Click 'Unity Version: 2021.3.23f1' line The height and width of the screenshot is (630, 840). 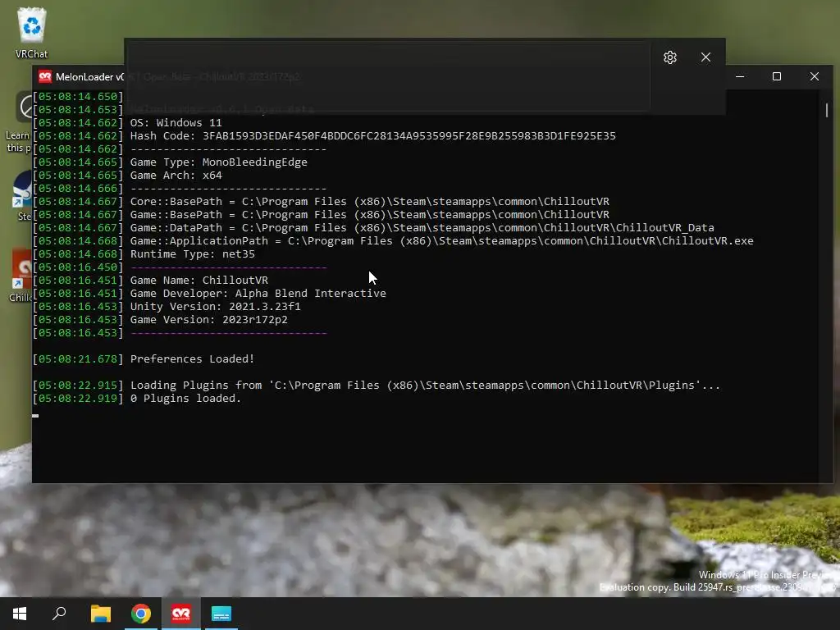click(216, 307)
